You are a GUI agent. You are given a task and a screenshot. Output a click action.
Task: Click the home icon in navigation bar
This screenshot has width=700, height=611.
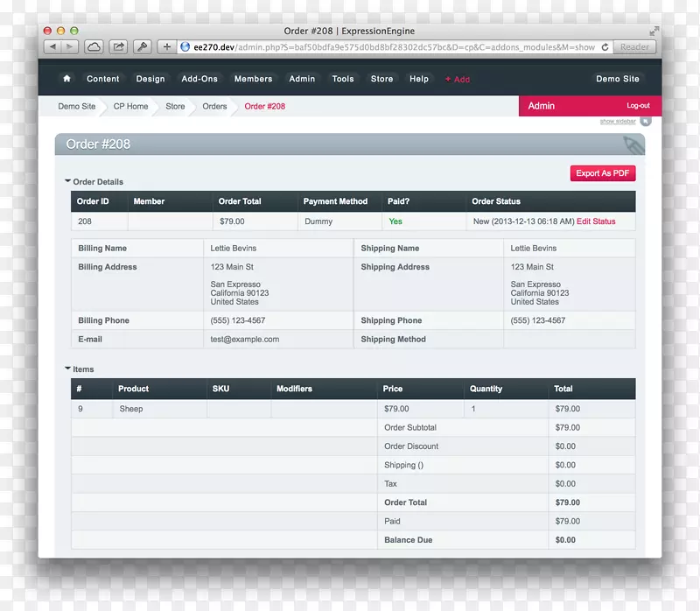(66, 79)
